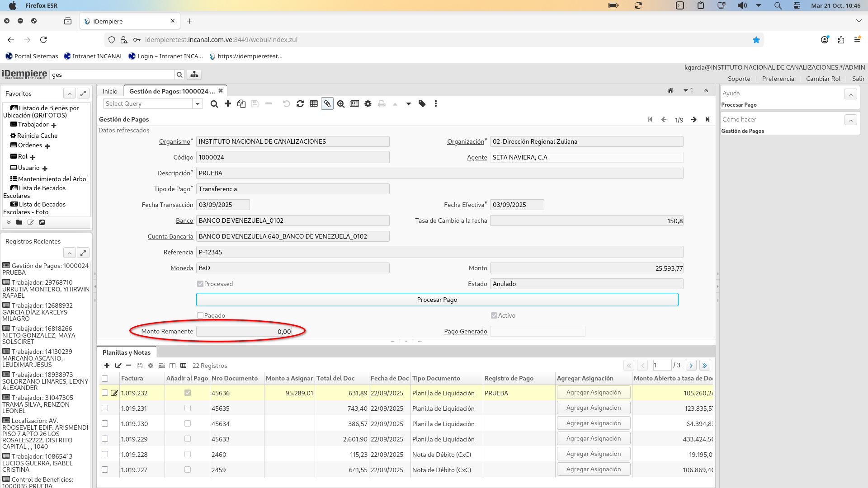Collapse the Favoritos panel
This screenshot has width=868, height=488.
click(70, 94)
